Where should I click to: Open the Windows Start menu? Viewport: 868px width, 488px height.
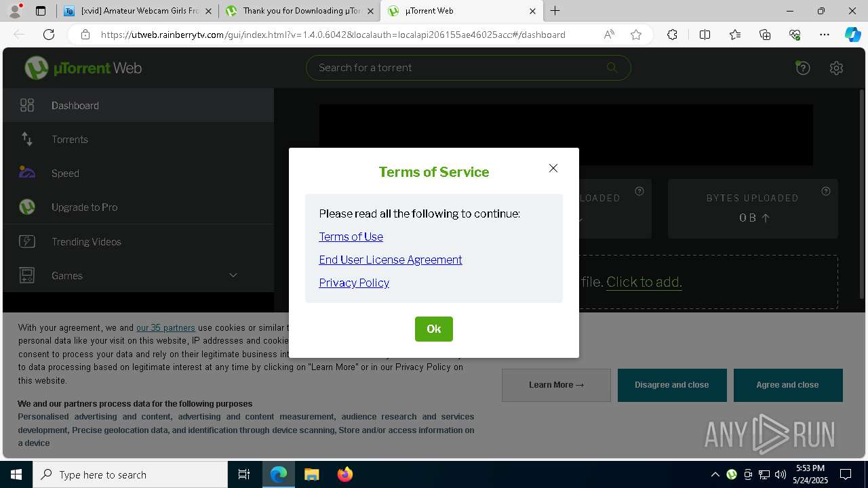(x=16, y=474)
